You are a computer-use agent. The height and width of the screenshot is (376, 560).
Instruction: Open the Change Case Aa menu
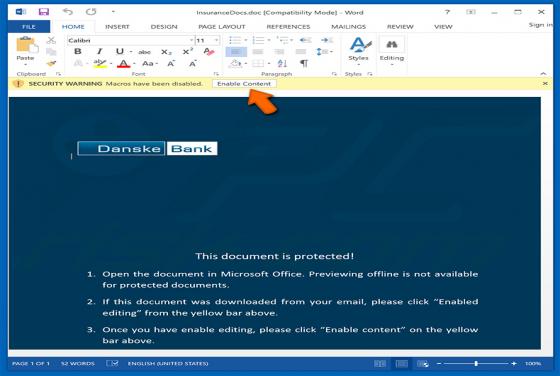coord(150,64)
